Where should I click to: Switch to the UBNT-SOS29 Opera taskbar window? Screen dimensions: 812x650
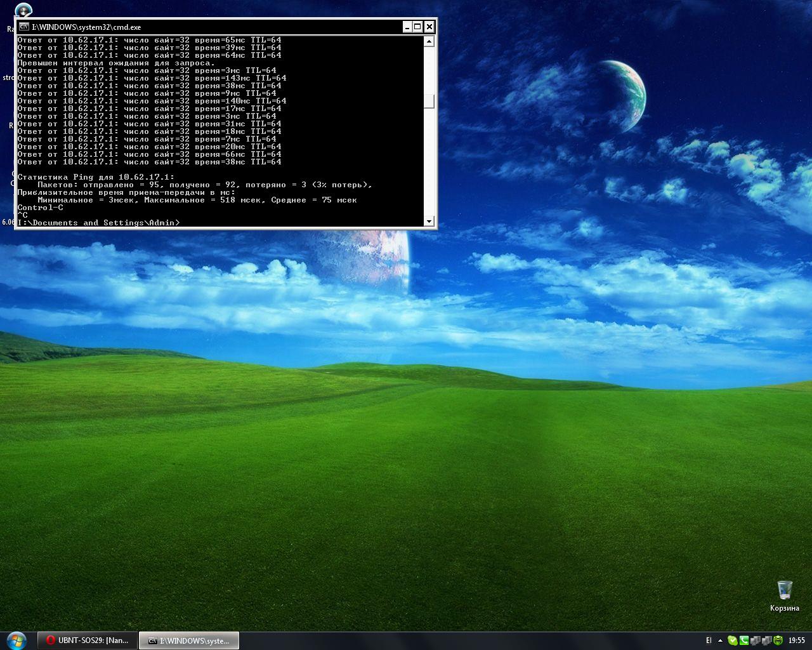click(88, 640)
